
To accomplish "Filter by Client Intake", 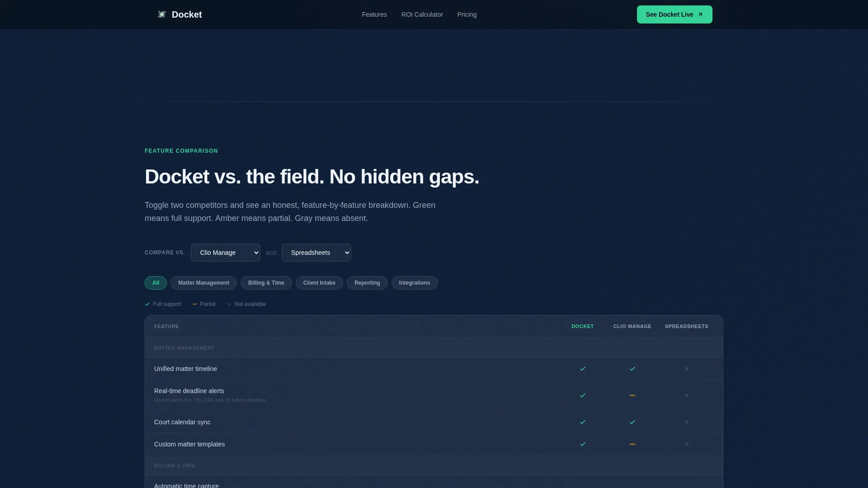I will 319,283.
